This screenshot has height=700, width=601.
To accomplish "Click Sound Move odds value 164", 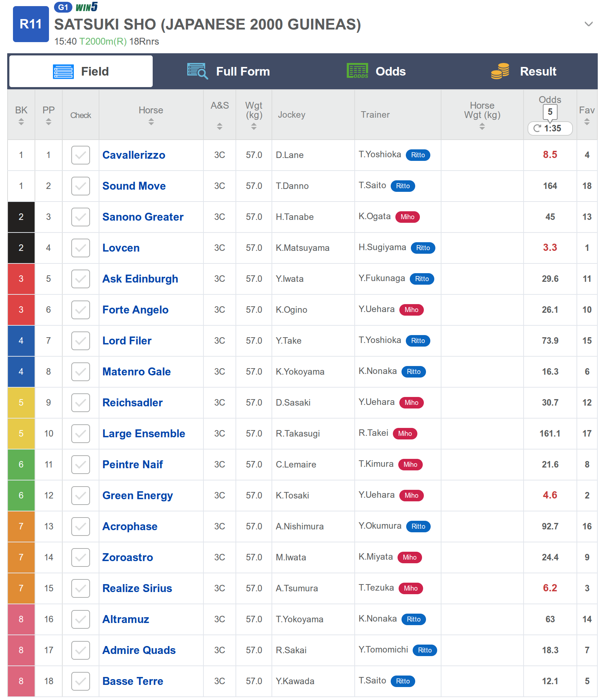I will [550, 186].
